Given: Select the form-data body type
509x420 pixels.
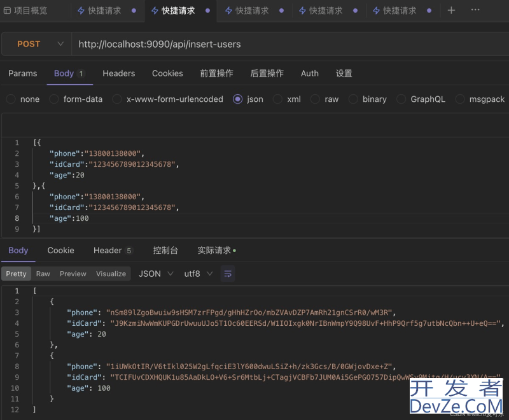Looking at the screenshot, I should pyautogui.click(x=54, y=99).
